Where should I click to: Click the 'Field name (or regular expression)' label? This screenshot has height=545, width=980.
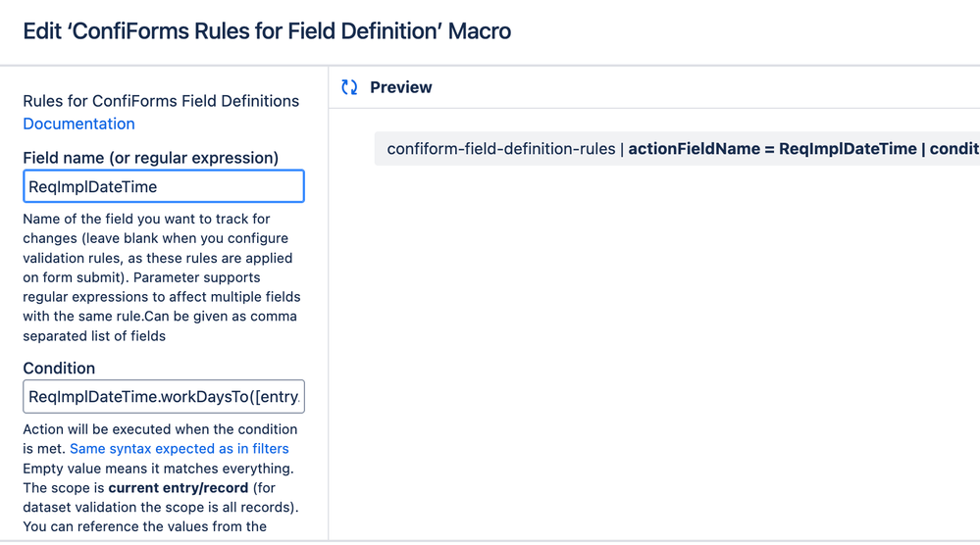click(150, 158)
